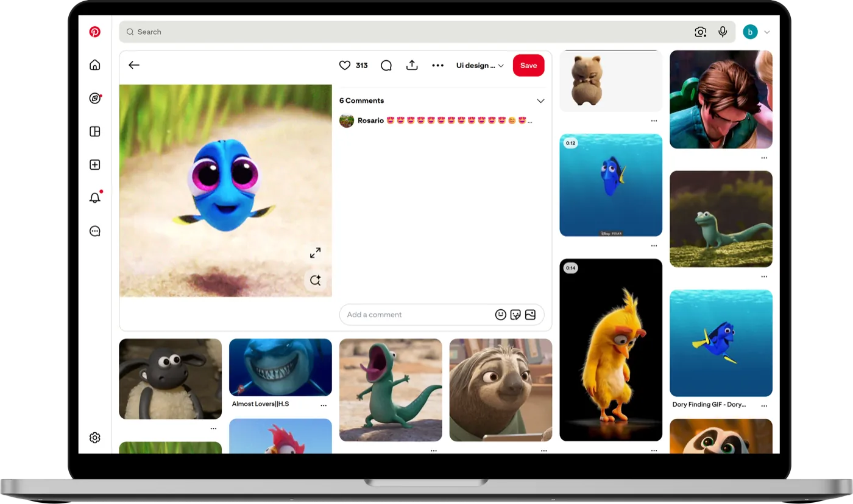Open the settings gear in the sidebar

click(95, 438)
